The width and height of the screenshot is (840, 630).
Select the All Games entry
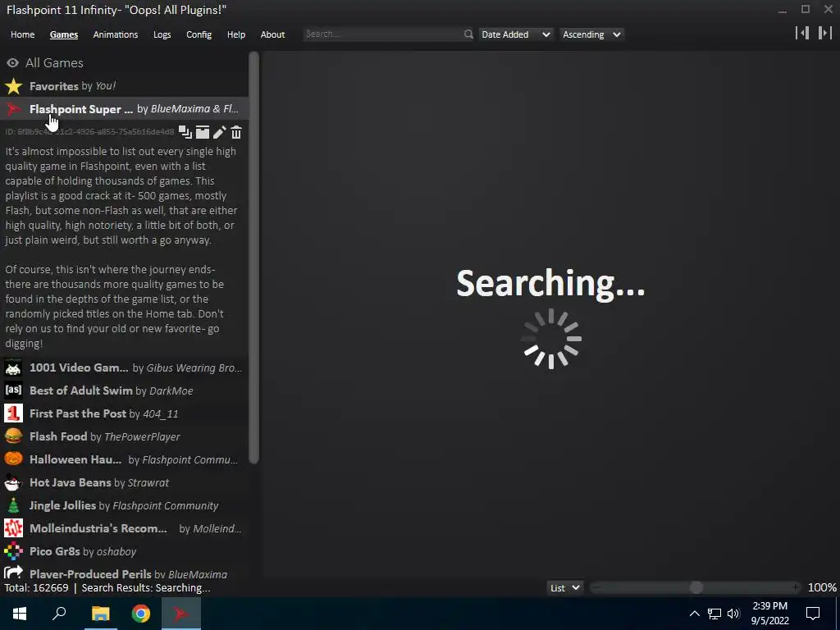[125, 62]
